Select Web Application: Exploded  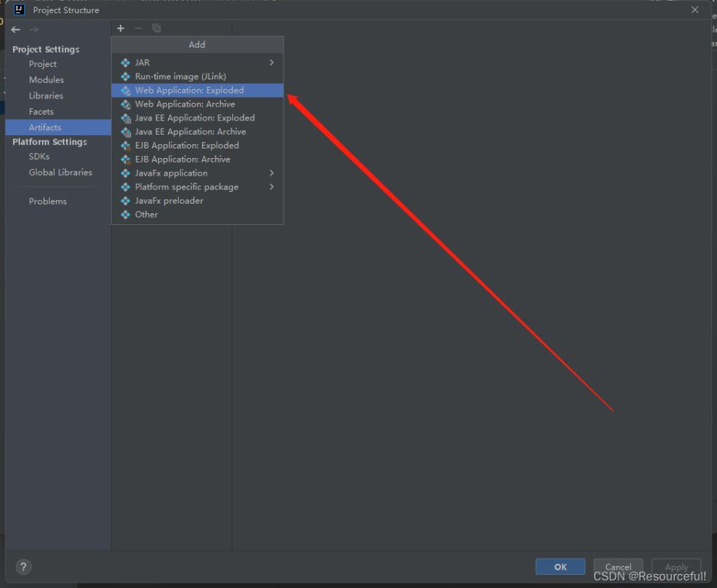[198, 90]
